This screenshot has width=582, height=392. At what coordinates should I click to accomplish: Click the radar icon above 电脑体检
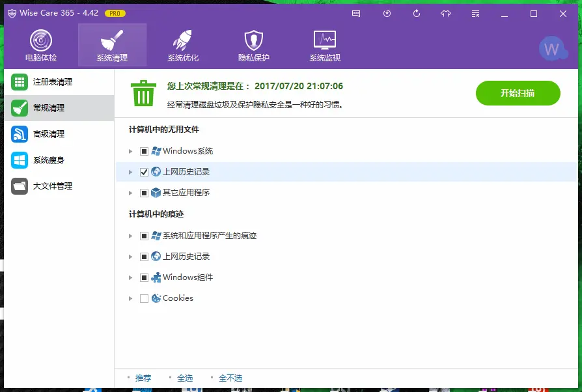tap(41, 40)
